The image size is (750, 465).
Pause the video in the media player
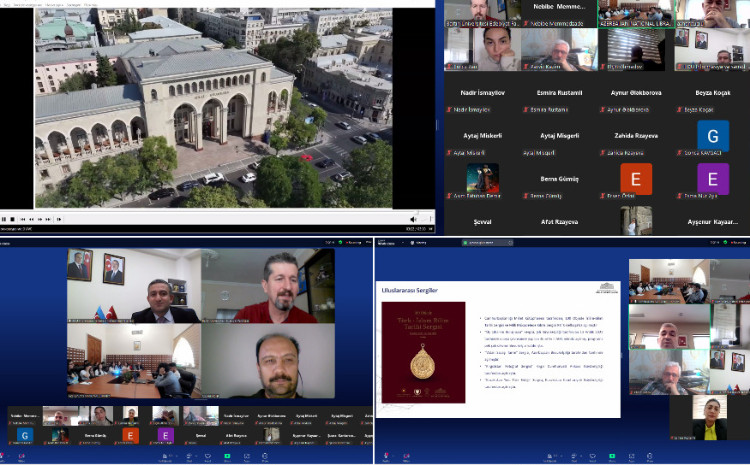5,218
